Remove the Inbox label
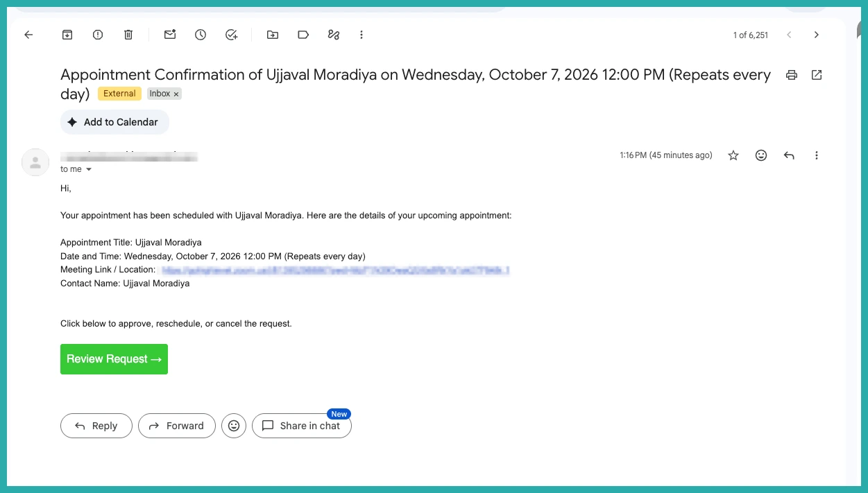 (176, 94)
